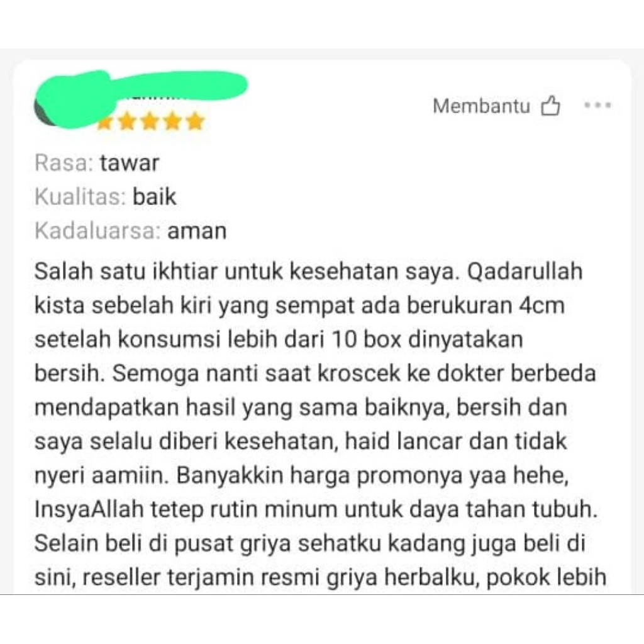Click the second gold rating star

point(127,121)
